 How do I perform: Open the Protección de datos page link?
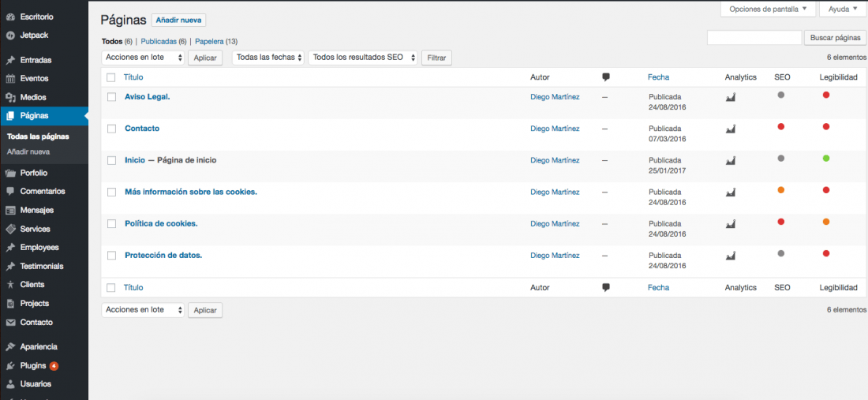[163, 256]
